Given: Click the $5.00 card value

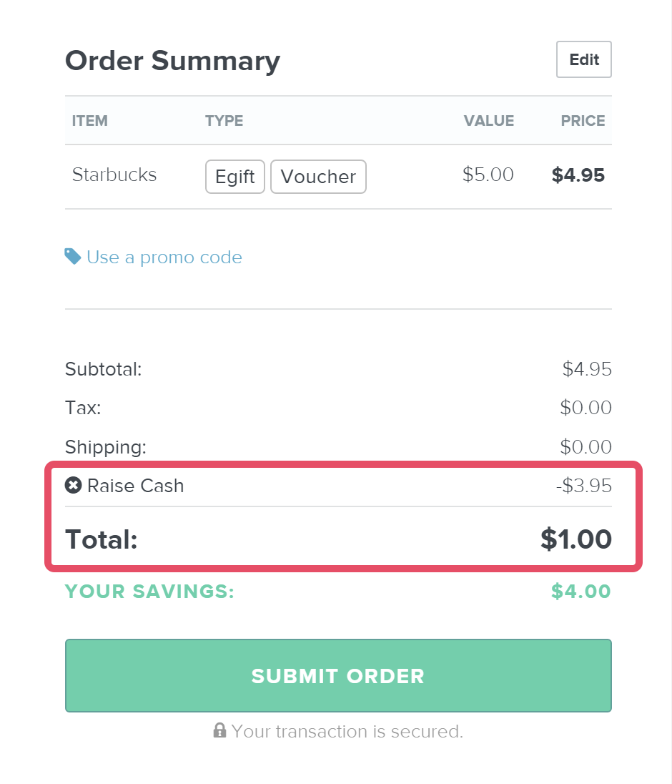Looking at the screenshot, I should [x=488, y=175].
